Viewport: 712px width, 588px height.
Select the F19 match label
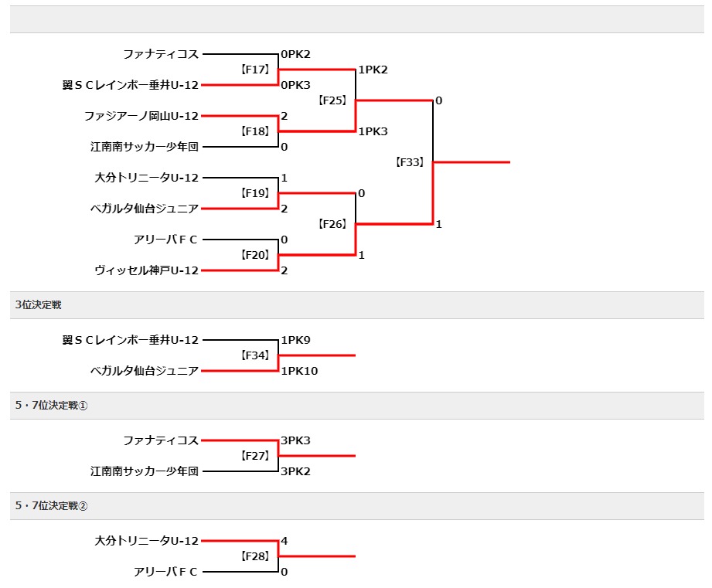coord(255,193)
